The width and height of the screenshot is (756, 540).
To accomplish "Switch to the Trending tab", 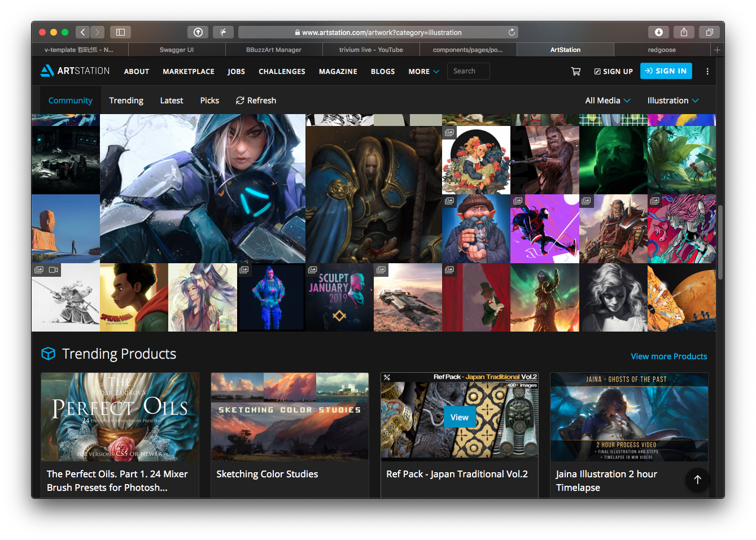I will [126, 101].
